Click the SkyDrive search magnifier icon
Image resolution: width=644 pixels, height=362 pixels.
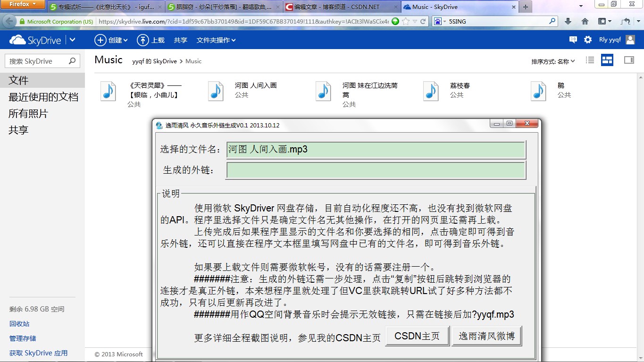72,61
